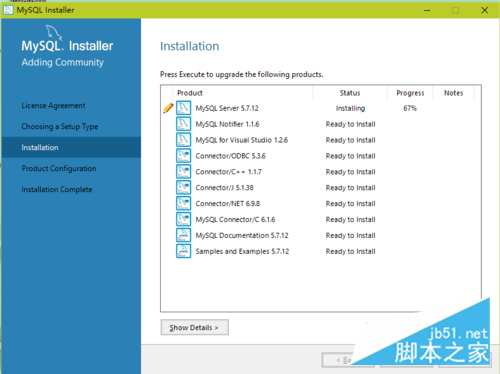Go to the Choosing a Setup Type step

(x=60, y=127)
